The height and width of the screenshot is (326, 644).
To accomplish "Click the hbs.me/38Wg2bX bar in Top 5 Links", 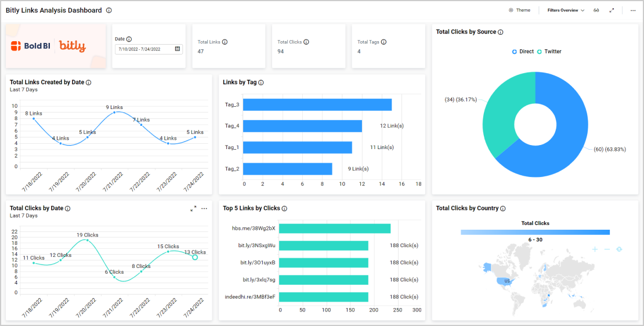I will point(335,229).
